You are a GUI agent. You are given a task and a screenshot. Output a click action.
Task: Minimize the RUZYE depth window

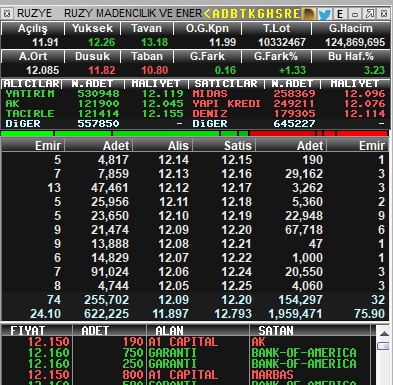coord(355,14)
